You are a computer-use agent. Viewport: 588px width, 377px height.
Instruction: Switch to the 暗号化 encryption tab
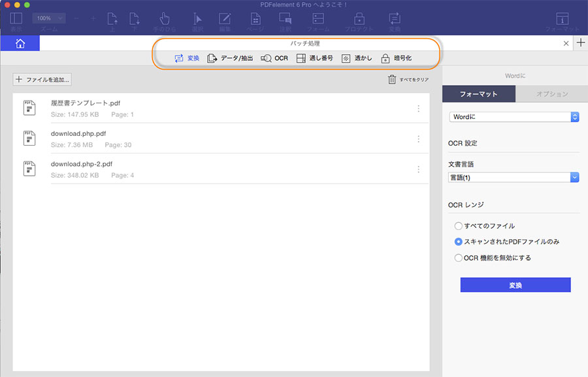click(397, 58)
